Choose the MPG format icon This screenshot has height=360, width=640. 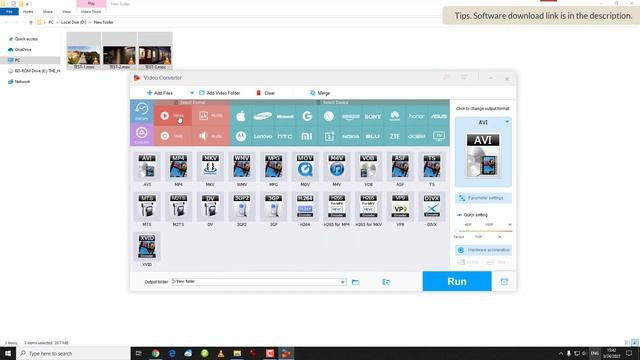273,167
